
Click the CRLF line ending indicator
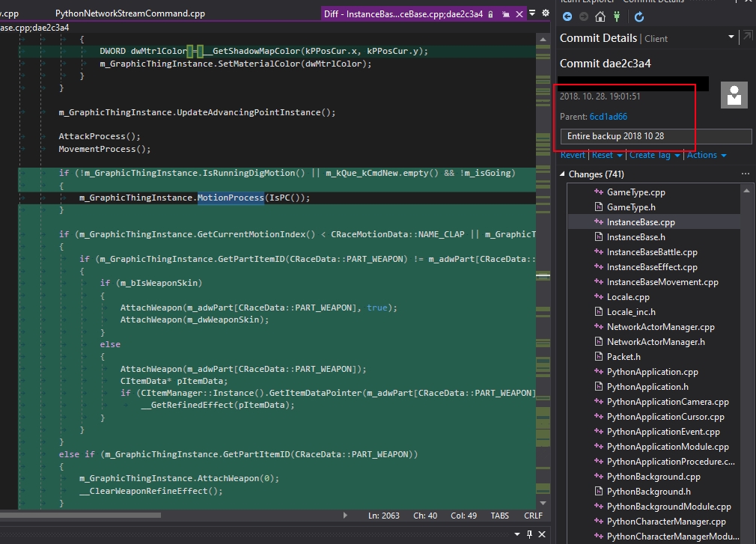click(533, 516)
